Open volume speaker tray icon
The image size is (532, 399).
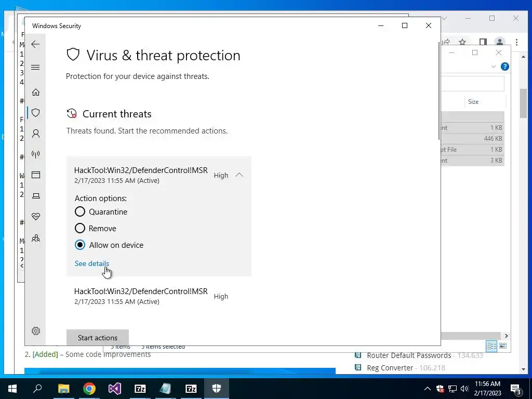pyautogui.click(x=464, y=389)
